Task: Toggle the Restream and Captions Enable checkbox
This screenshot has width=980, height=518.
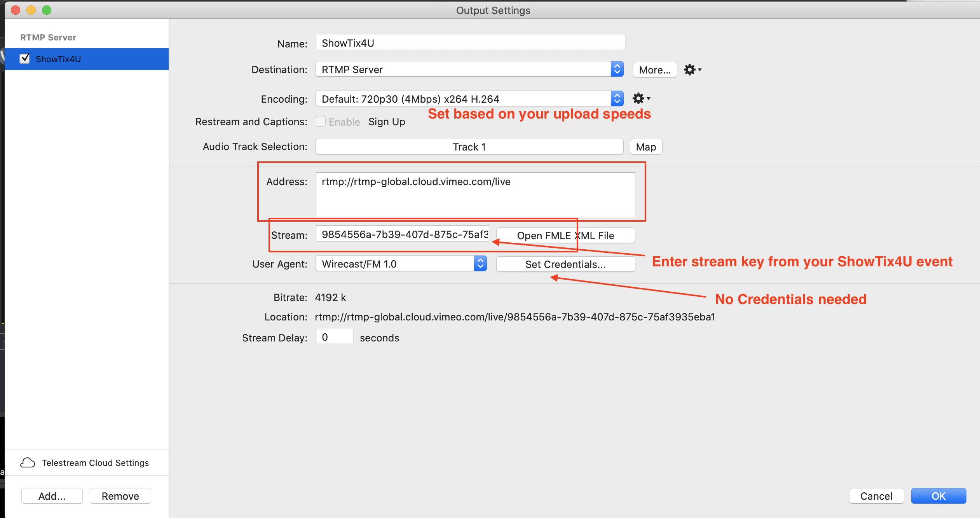Action: point(320,122)
